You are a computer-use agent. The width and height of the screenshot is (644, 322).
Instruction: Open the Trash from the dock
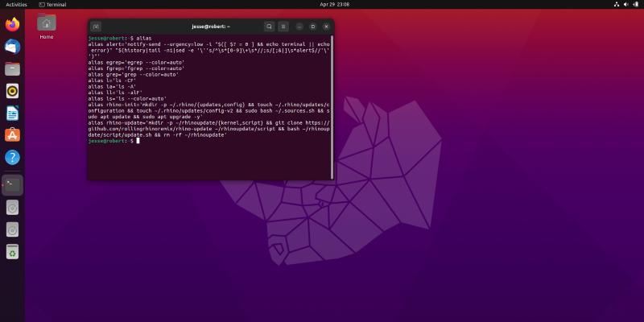coord(12,252)
